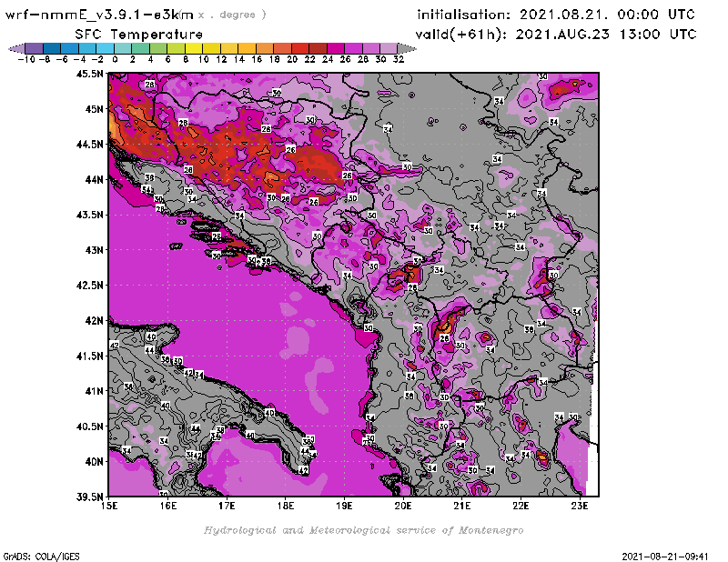Screen dimensions: 728x562
Task: Click the 45.5N latitude axis label
Action: pyautogui.click(x=90, y=74)
